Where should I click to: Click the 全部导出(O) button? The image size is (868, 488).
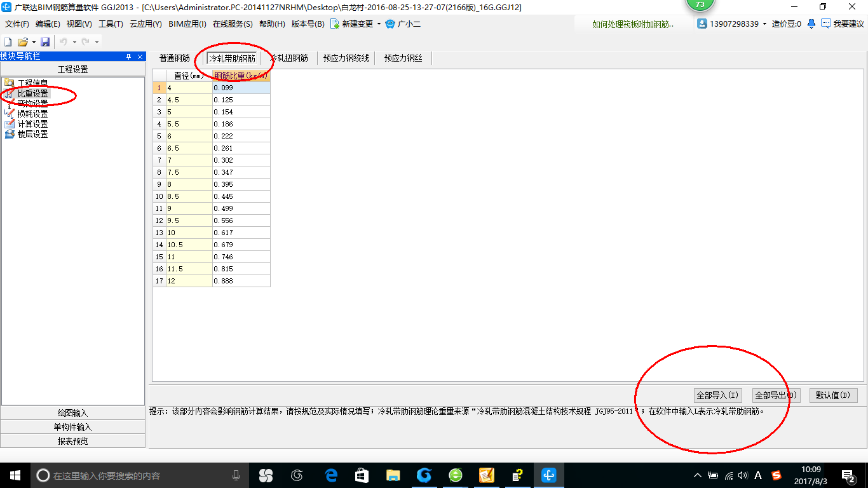776,395
